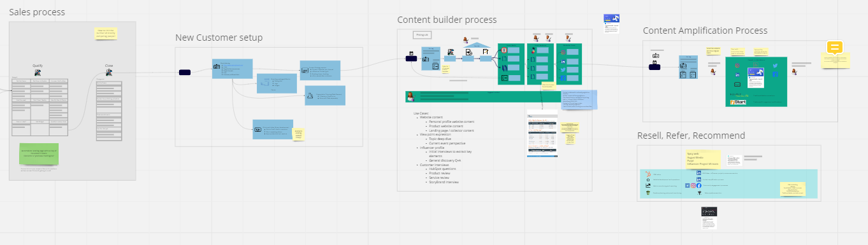The height and width of the screenshot is (245, 868).
Task: Select the 'Close' label
Action: pos(109,66)
